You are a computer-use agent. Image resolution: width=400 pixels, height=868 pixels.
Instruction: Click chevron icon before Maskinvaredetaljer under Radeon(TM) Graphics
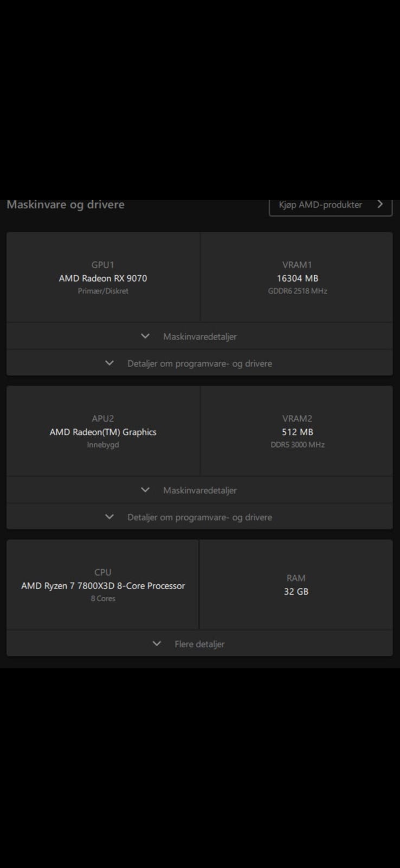pos(145,489)
